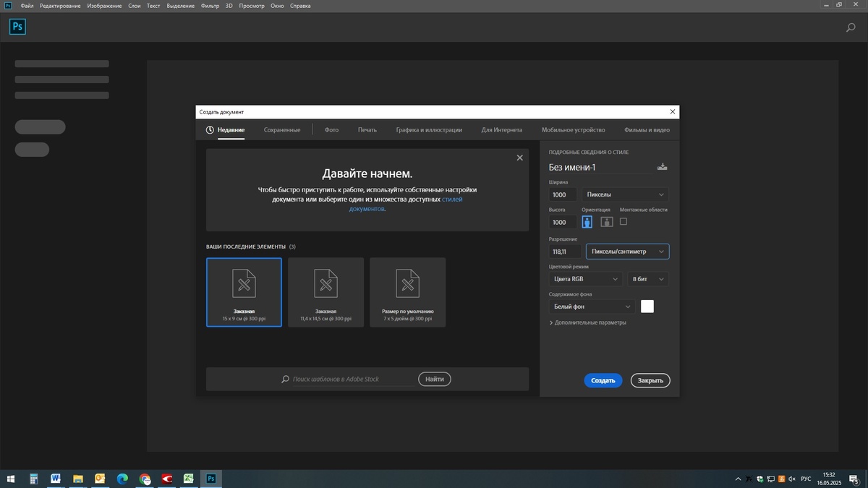Click the clock icon on Недавние tab
The image size is (868, 488).
210,130
